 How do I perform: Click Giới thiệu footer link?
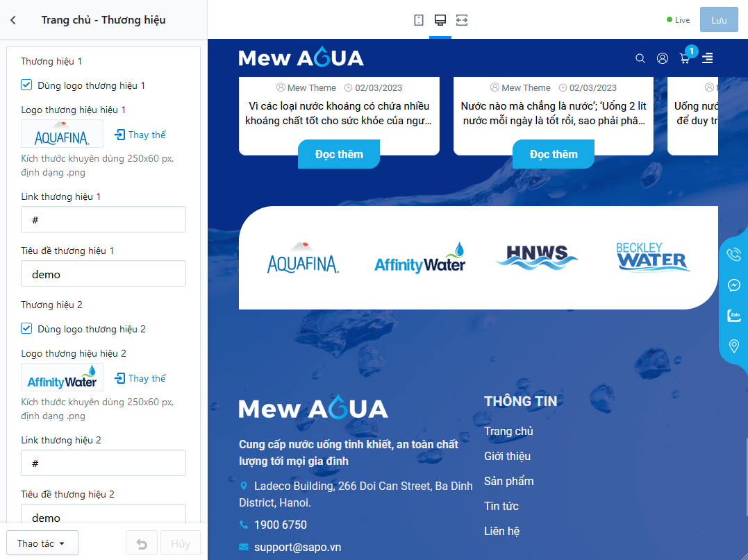click(x=507, y=456)
